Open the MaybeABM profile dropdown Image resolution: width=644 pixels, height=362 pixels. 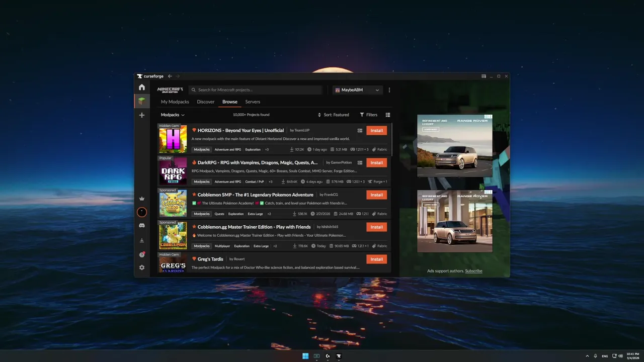coord(358,90)
